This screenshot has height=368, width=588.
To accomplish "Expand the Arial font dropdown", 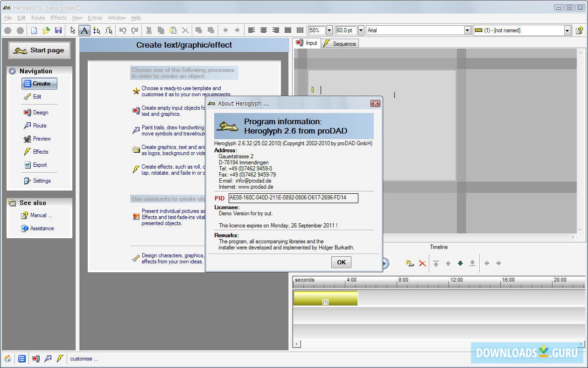I will [x=467, y=30].
